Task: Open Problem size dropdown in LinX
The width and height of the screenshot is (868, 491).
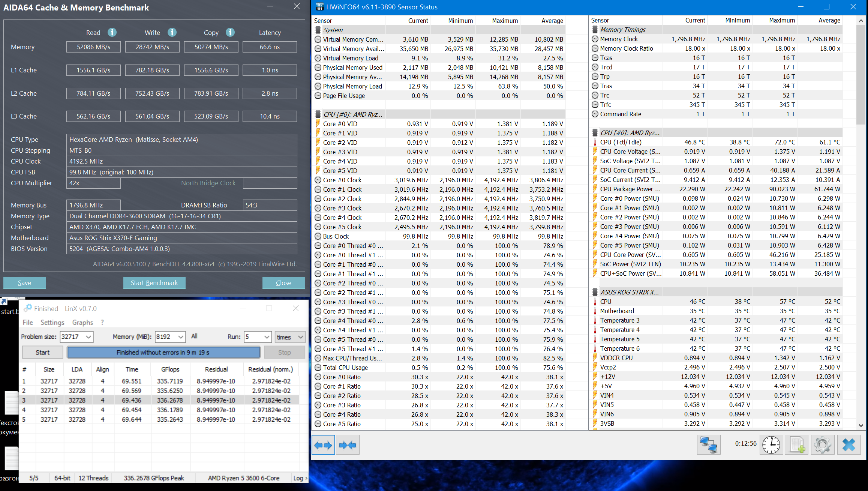Action: point(88,337)
